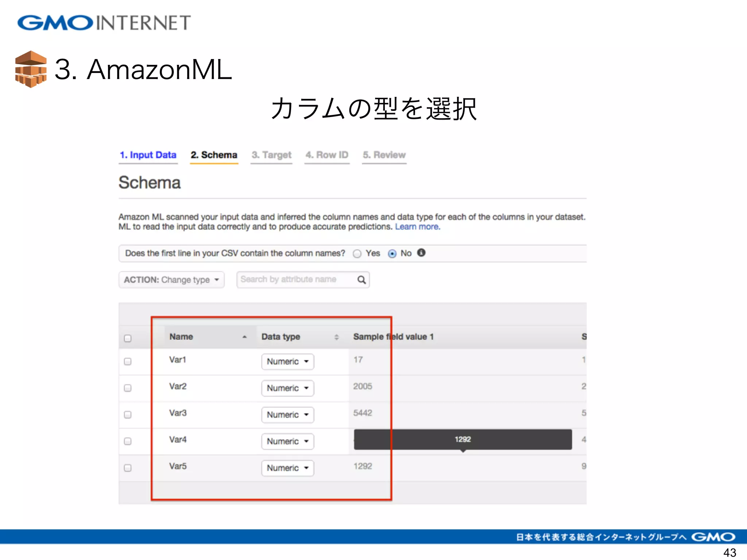
Task: Check the Var4 row checkbox
Action: (x=128, y=441)
